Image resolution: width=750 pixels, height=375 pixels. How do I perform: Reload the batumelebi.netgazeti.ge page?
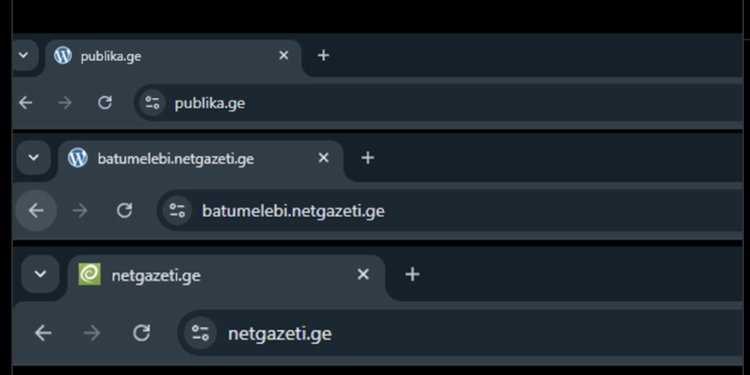125,210
